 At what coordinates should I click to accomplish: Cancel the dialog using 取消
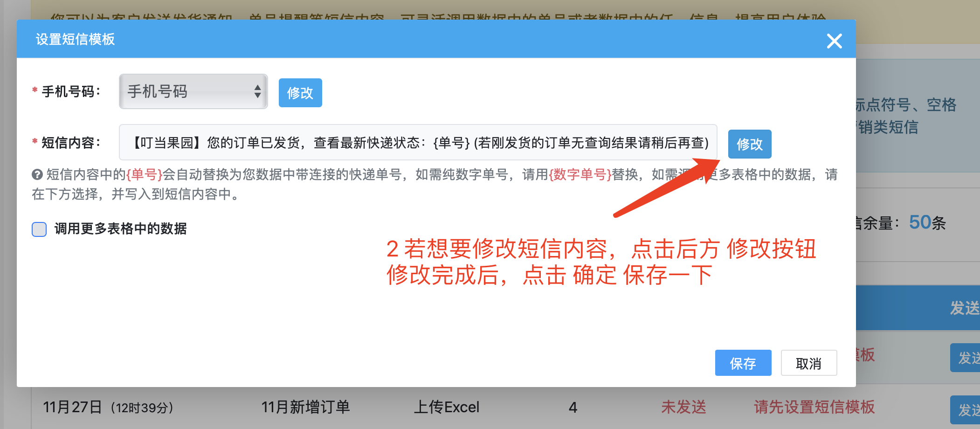(808, 363)
